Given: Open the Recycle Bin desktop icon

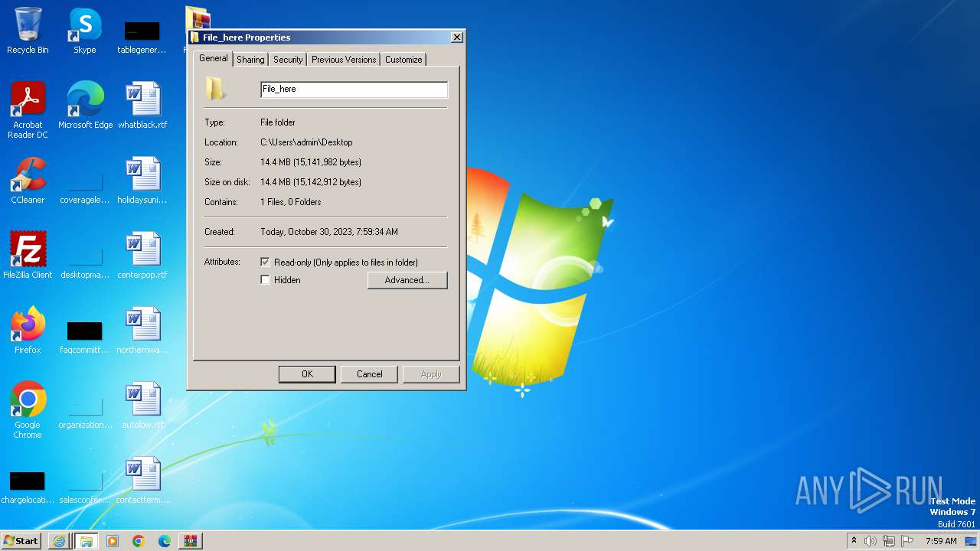Looking at the screenshot, I should coord(28,31).
